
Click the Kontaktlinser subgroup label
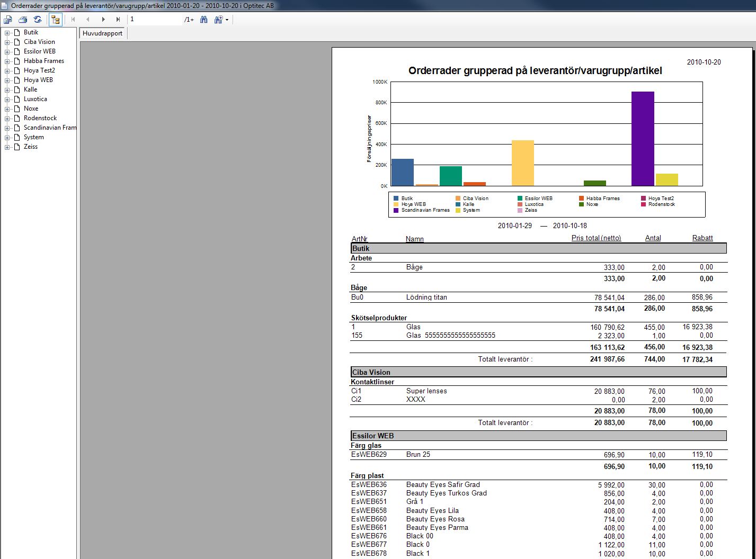pyautogui.click(x=372, y=382)
